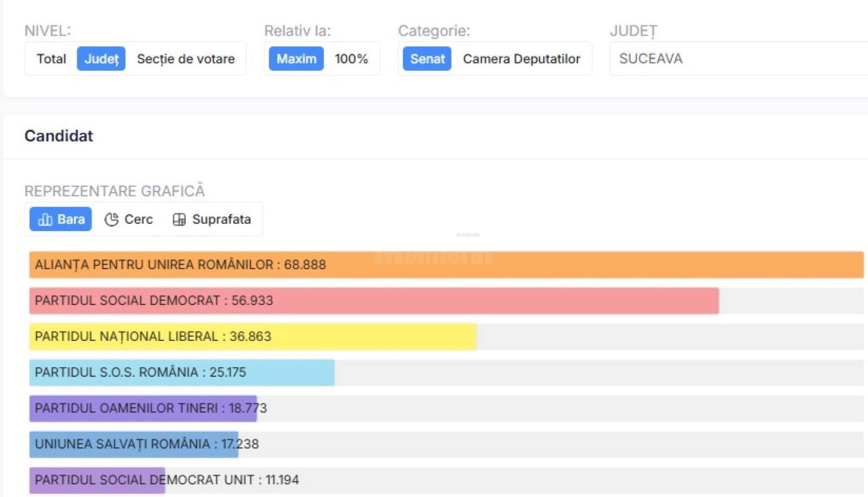Switch level to Județ
This screenshot has height=497, width=868.
pyautogui.click(x=101, y=59)
